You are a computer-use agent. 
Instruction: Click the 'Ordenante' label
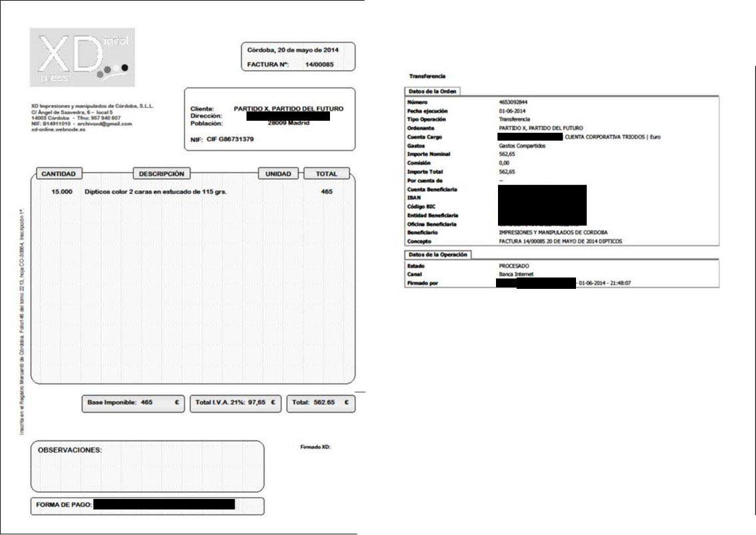[x=421, y=128]
